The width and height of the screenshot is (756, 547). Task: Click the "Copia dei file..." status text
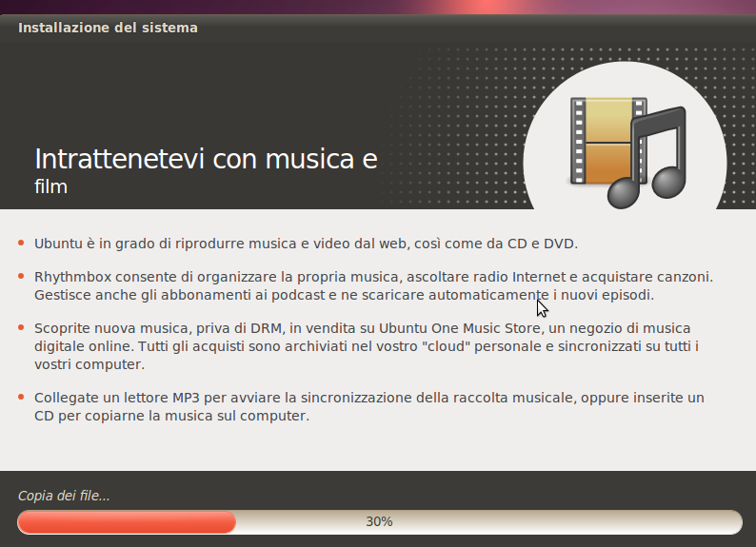tap(64, 496)
